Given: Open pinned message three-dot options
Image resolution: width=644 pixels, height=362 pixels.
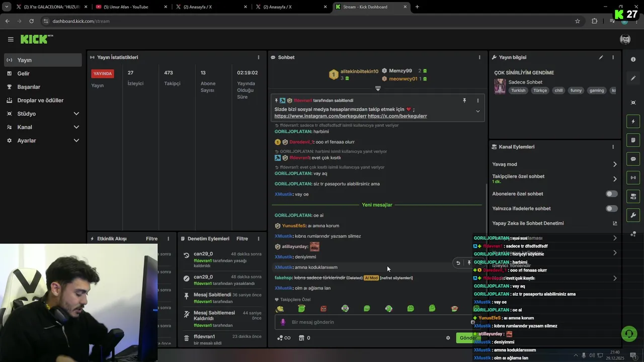Looking at the screenshot, I should (x=478, y=101).
